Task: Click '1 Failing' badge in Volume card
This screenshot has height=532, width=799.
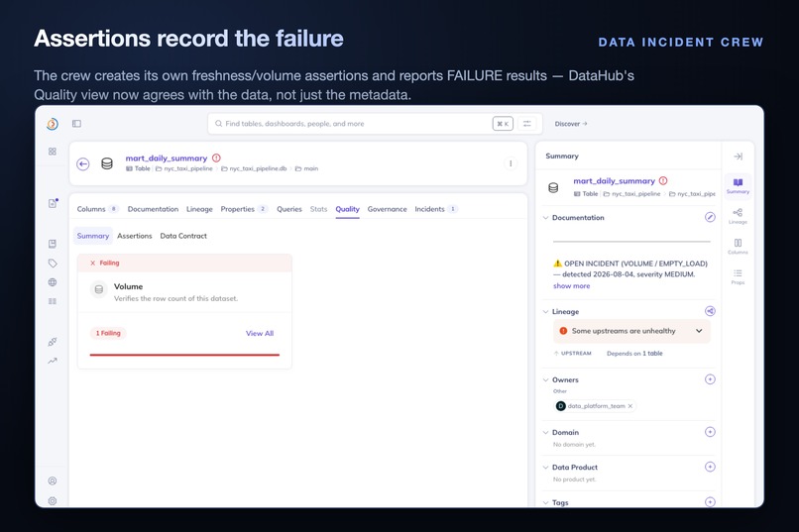Action: click(x=108, y=333)
